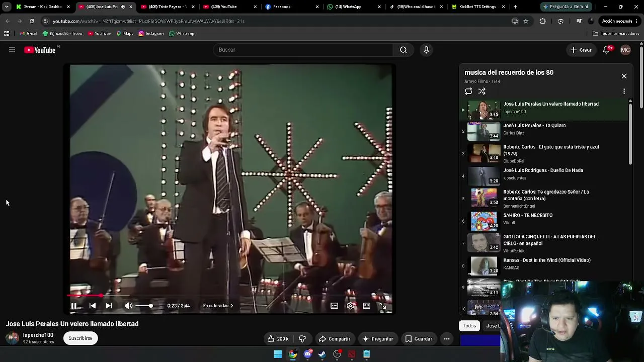Open YouTube notifications bell
This screenshot has width=644, height=362.
click(607, 50)
